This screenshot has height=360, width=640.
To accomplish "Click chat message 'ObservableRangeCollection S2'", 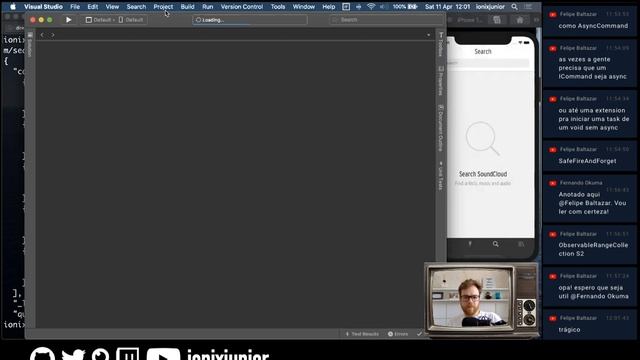I will click(x=593, y=249).
